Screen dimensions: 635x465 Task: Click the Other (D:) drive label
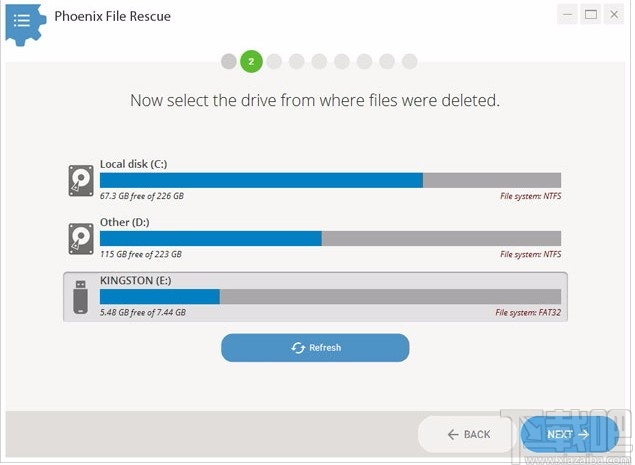coord(124,222)
